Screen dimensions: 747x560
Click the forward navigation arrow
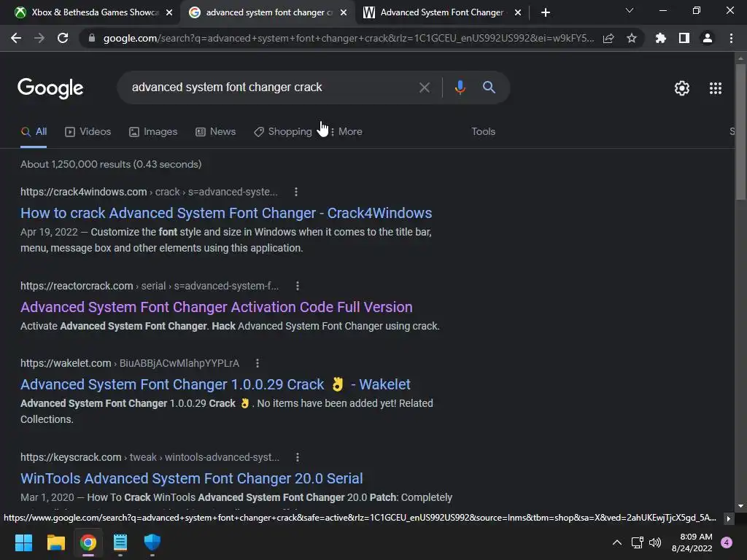(39, 38)
